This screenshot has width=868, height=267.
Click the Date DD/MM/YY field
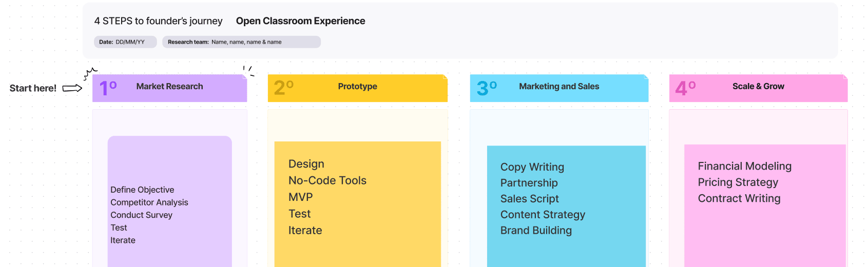pos(125,42)
